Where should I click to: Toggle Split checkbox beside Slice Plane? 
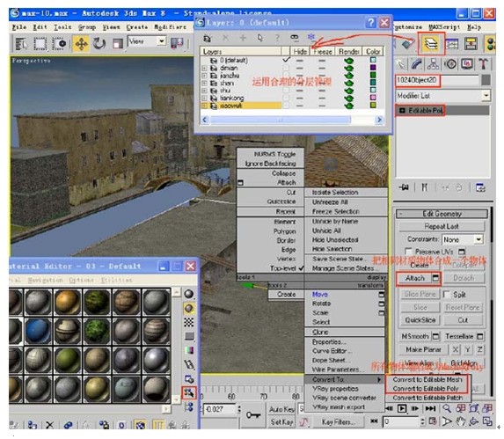pyautogui.click(x=447, y=294)
